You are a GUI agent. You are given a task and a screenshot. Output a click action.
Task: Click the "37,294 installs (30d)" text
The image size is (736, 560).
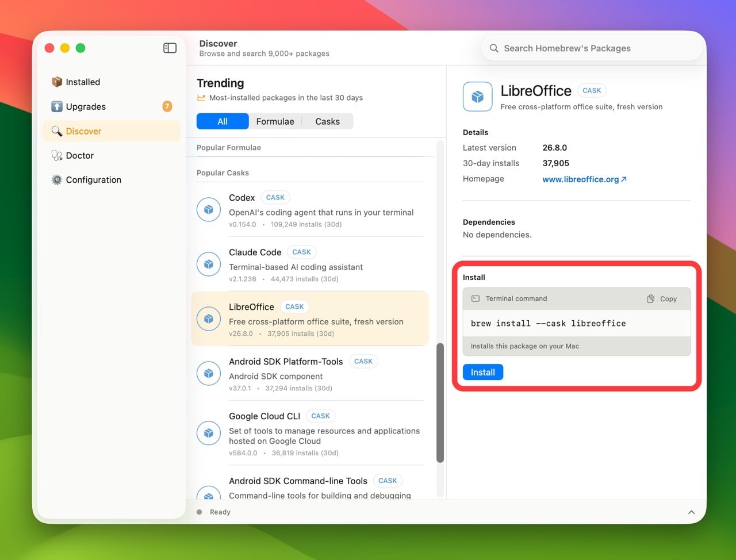pyautogui.click(x=299, y=388)
